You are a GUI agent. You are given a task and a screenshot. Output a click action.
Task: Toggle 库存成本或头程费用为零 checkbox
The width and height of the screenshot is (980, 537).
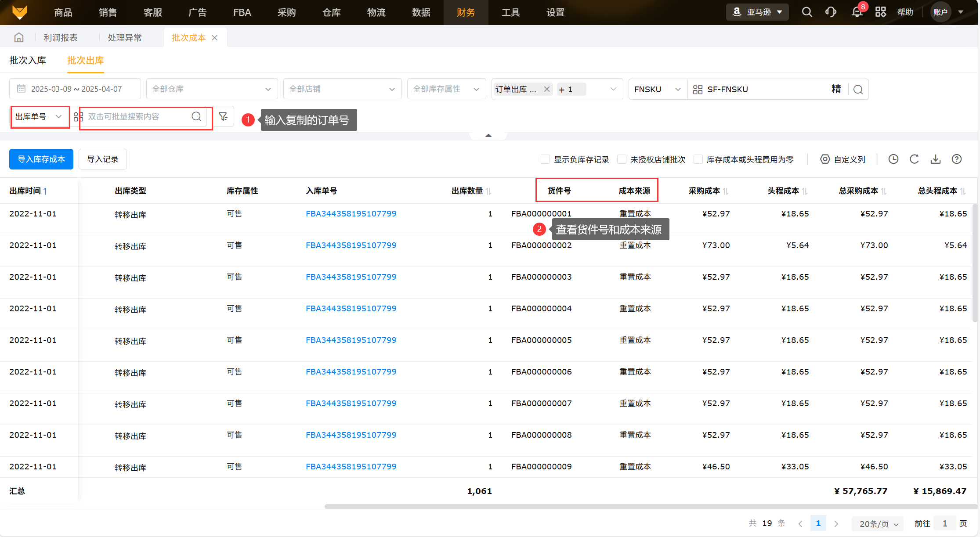point(698,159)
